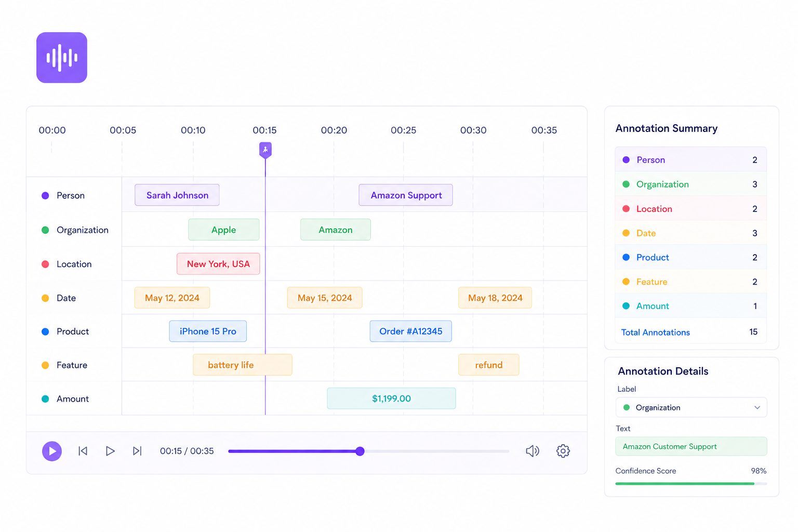798x532 pixels.
Task: Click the Date track label in the timeline
Action: coord(66,298)
